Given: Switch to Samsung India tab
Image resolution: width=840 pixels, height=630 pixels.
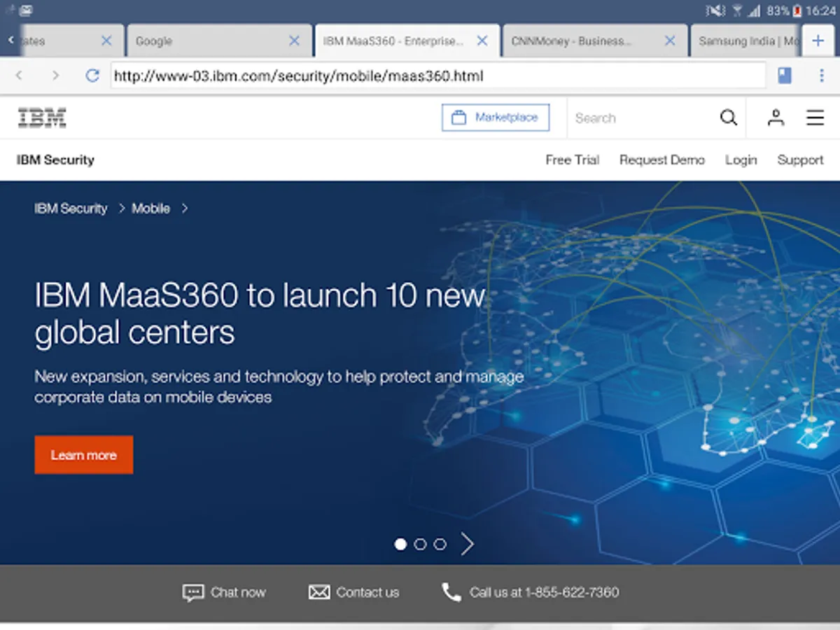Looking at the screenshot, I should (745, 41).
